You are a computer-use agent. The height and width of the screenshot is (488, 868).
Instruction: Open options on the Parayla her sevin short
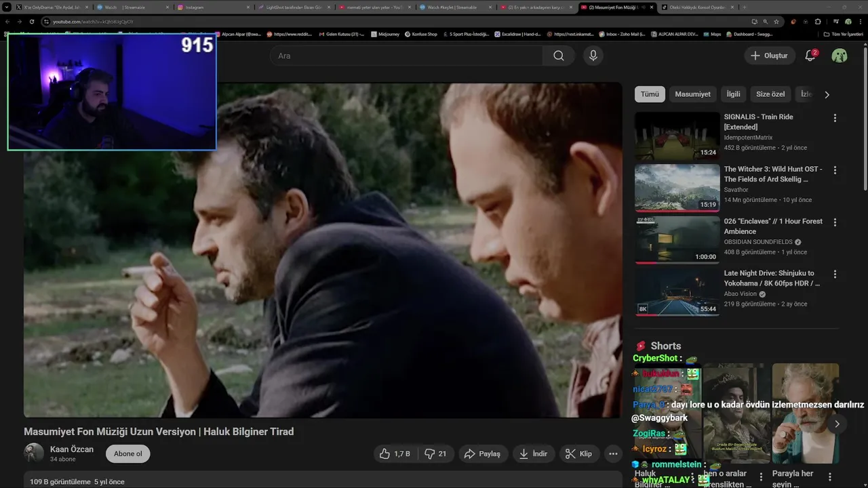[x=831, y=477]
